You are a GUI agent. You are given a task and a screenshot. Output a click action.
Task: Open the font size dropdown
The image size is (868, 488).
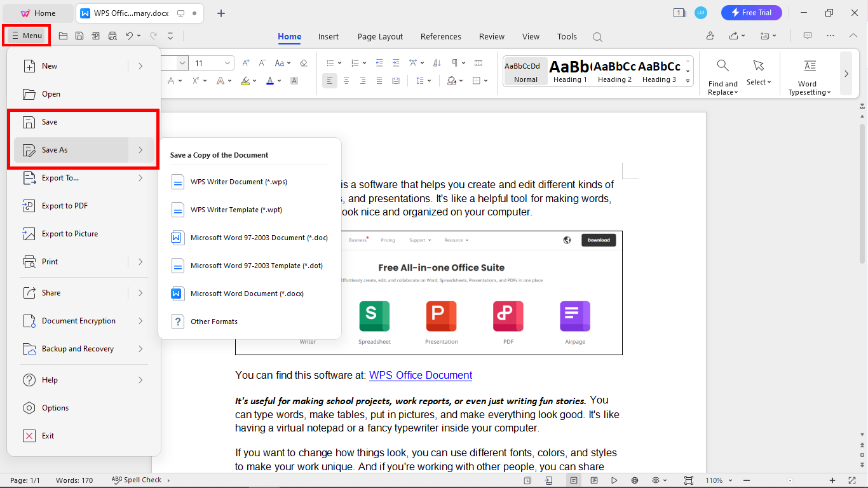point(227,63)
